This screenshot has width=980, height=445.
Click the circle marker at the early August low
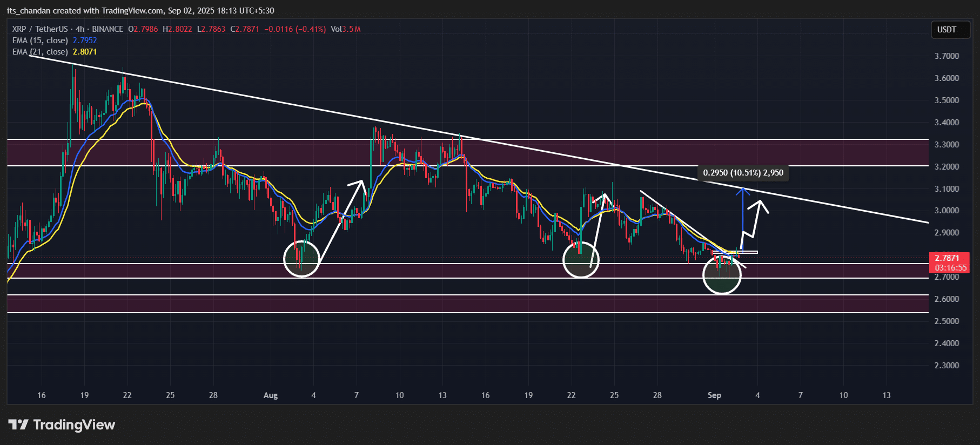click(x=301, y=259)
